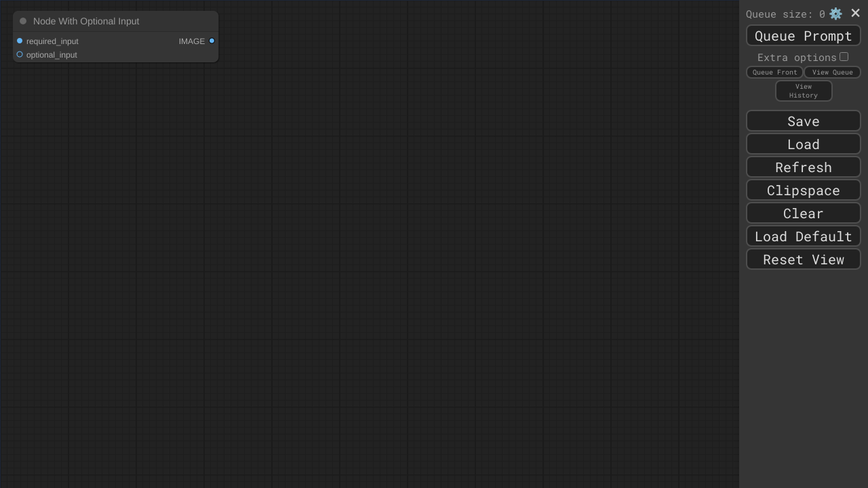Open the Clipspace dialog

click(804, 190)
